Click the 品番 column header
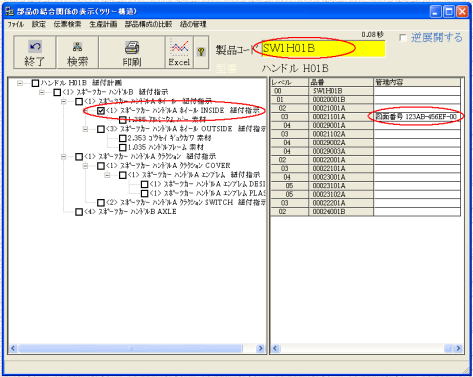This screenshot has height=377, width=473. tap(341, 82)
